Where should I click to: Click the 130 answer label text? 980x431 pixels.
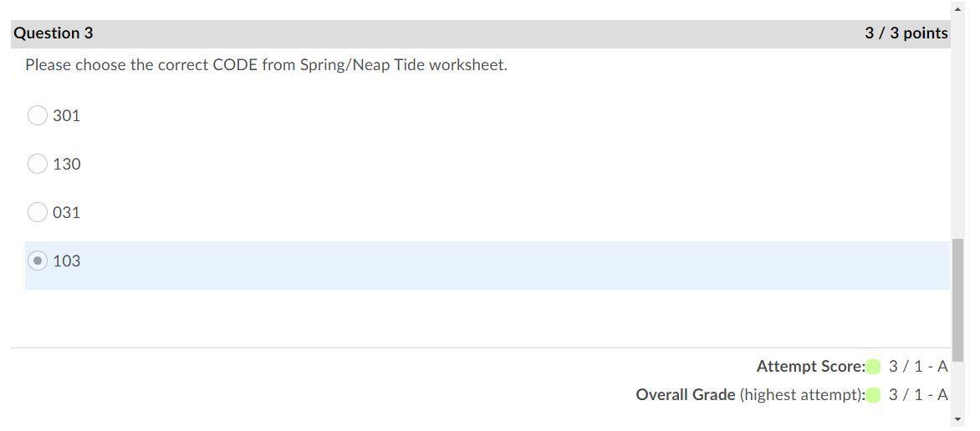(x=67, y=165)
